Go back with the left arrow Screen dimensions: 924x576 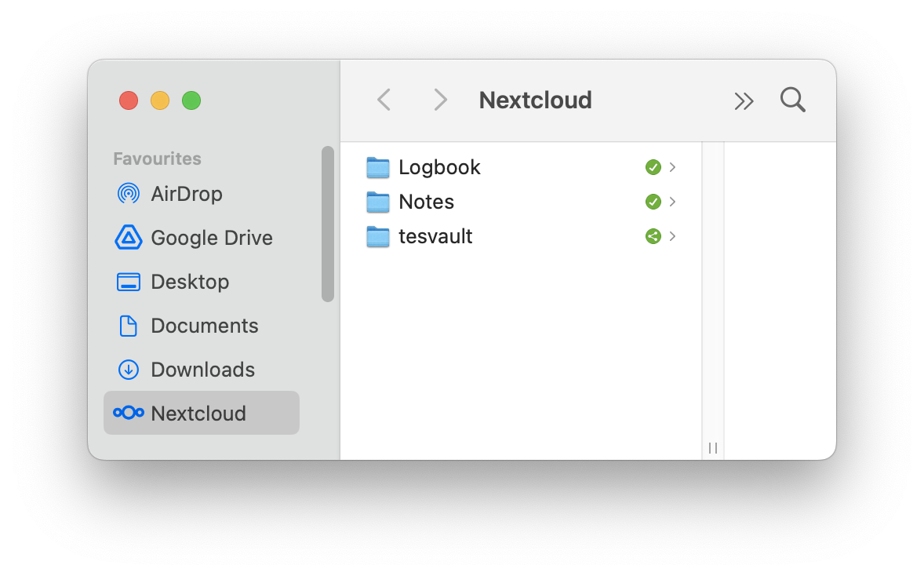click(384, 100)
